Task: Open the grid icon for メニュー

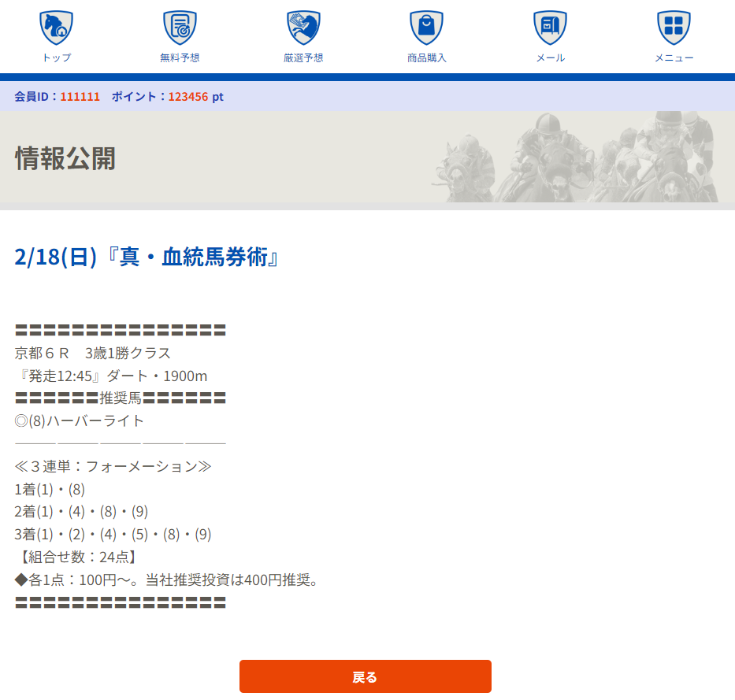Action: [674, 28]
